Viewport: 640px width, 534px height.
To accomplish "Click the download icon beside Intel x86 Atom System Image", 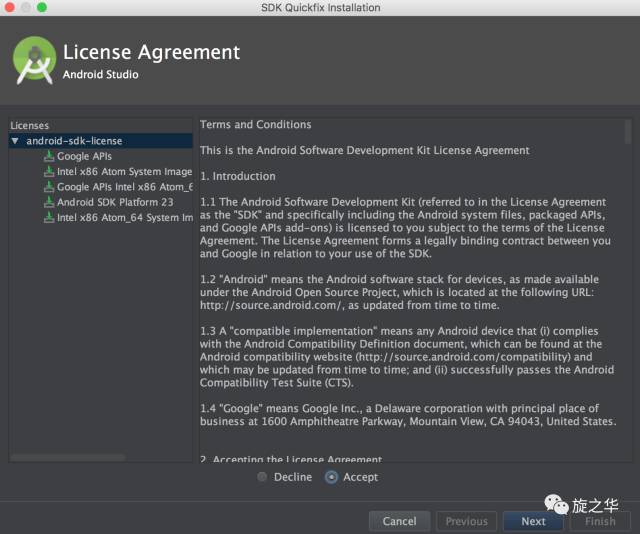I will click(x=49, y=171).
